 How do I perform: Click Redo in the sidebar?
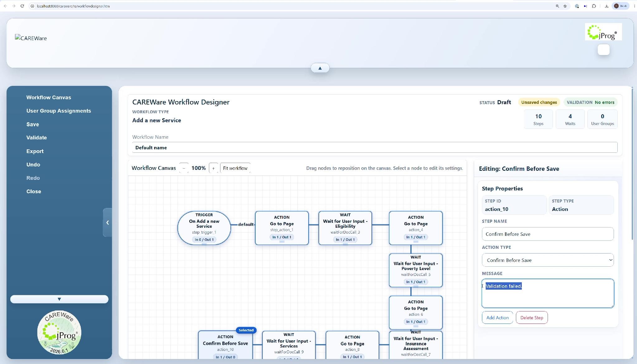[x=33, y=178]
